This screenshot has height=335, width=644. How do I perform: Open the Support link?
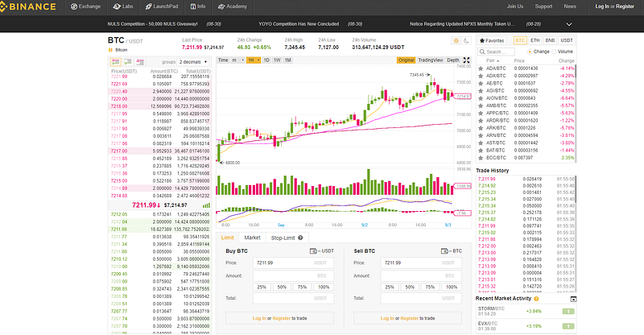point(543,6)
